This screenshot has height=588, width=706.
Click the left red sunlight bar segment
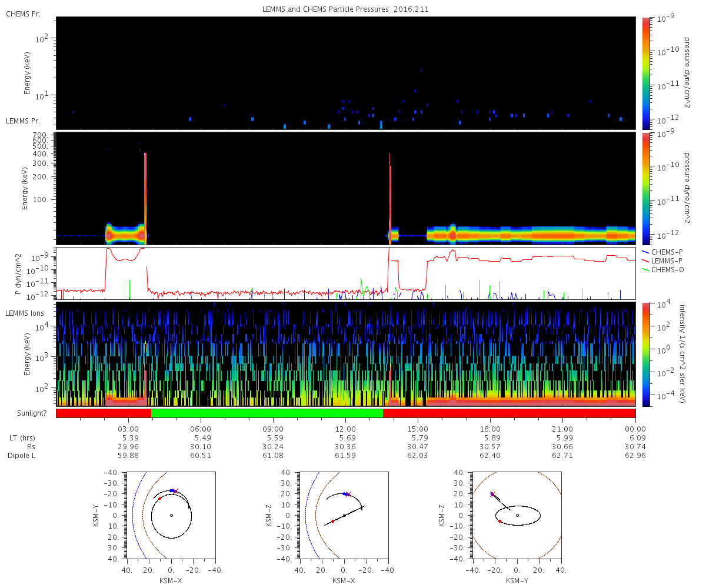(x=104, y=413)
